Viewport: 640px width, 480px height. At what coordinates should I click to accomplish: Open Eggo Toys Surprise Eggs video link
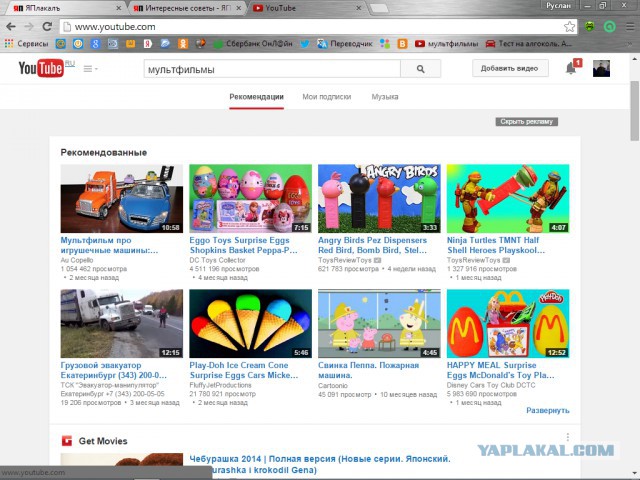[243, 245]
